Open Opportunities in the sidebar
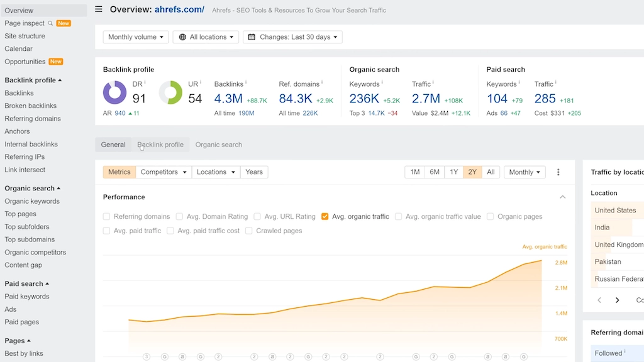 pyautogui.click(x=25, y=62)
